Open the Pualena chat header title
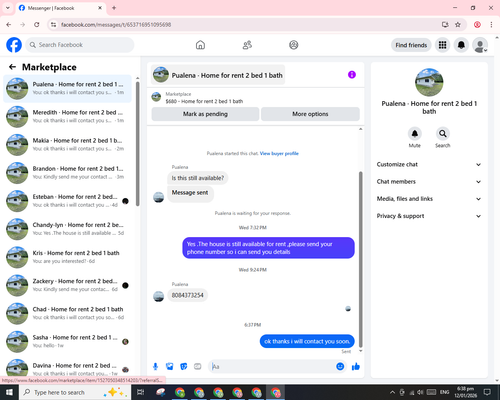 [218, 75]
